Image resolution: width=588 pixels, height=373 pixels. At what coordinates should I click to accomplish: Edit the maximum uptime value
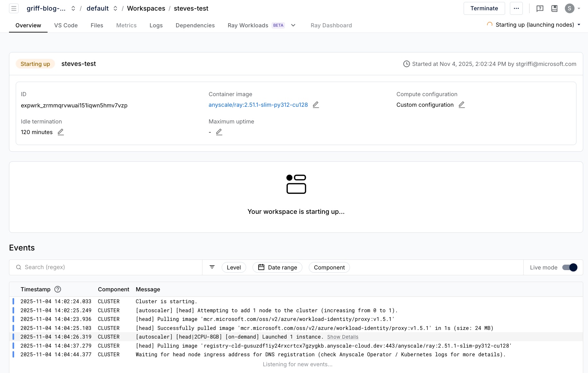coord(219,132)
